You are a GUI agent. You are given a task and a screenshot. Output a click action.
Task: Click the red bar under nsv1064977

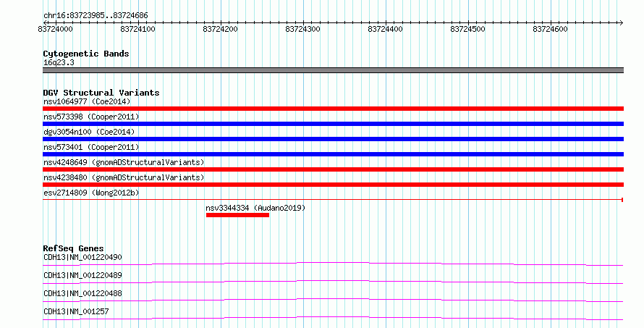pos(333,109)
